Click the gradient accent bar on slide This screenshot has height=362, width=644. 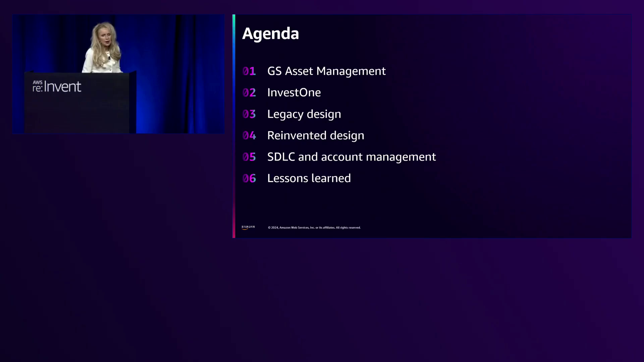pos(234,126)
